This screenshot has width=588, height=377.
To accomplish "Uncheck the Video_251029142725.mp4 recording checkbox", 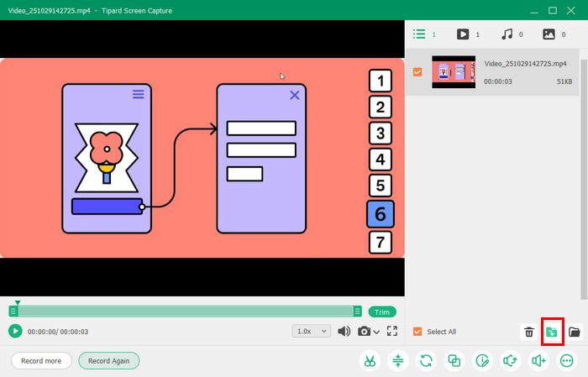I will pos(417,72).
